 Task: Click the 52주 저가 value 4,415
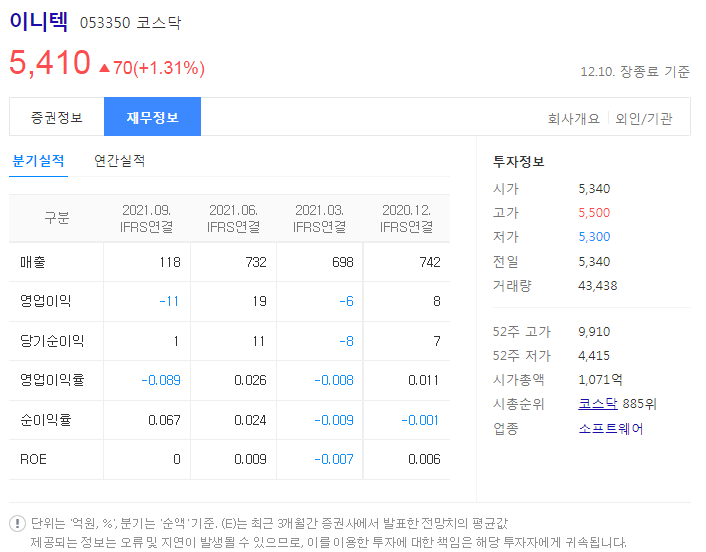pos(594,356)
